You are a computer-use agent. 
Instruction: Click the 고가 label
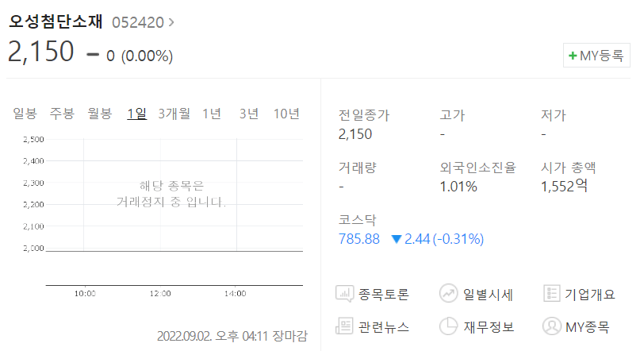(x=452, y=115)
